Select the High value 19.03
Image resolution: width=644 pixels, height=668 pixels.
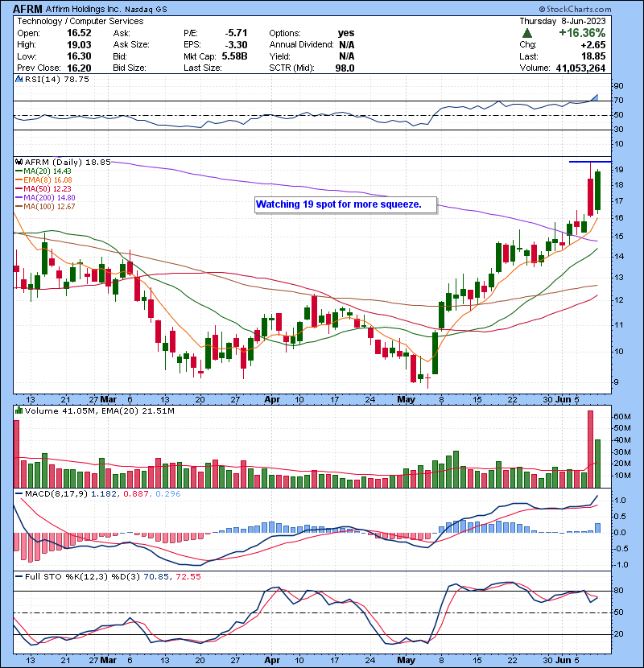pos(79,45)
